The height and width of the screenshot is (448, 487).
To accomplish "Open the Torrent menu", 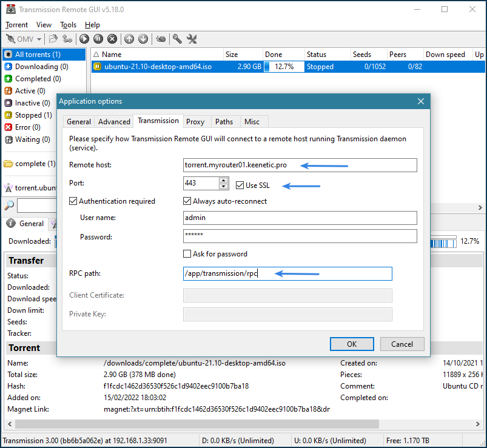I will [17, 25].
